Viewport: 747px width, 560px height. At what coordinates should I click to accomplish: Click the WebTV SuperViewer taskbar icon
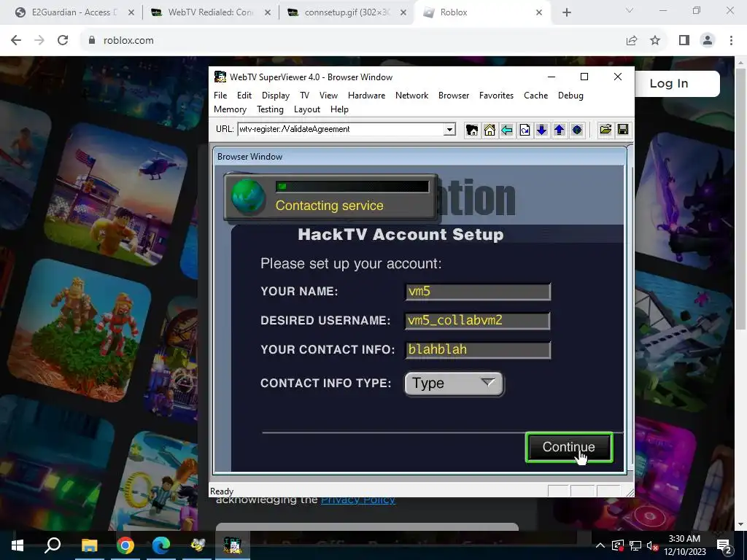click(x=233, y=545)
